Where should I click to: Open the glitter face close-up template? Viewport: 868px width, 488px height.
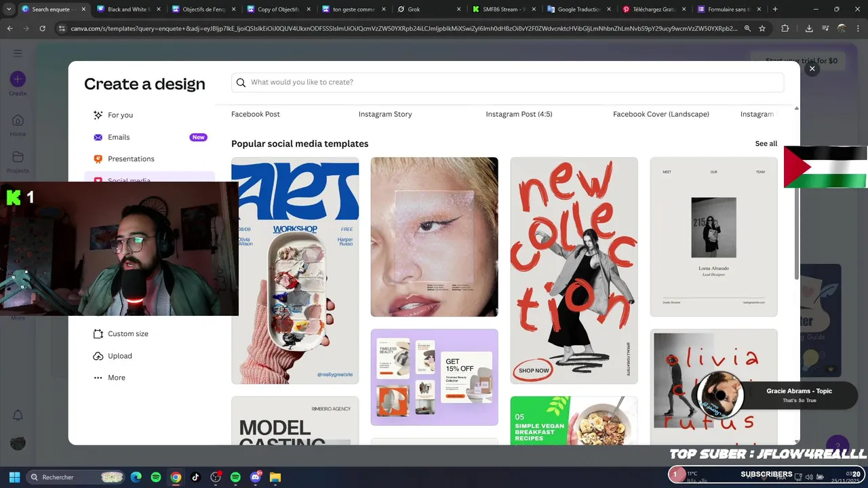[434, 237]
